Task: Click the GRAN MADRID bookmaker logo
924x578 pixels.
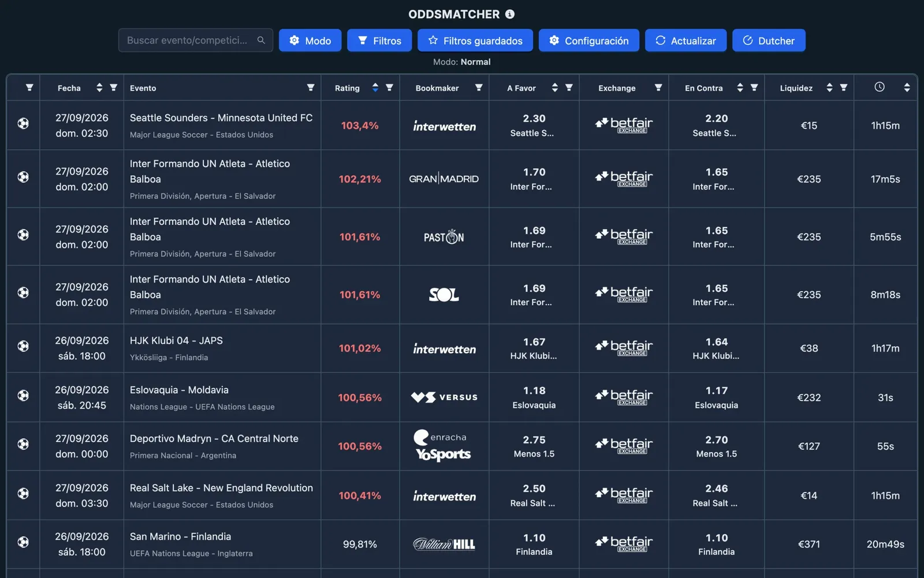Action: click(444, 179)
